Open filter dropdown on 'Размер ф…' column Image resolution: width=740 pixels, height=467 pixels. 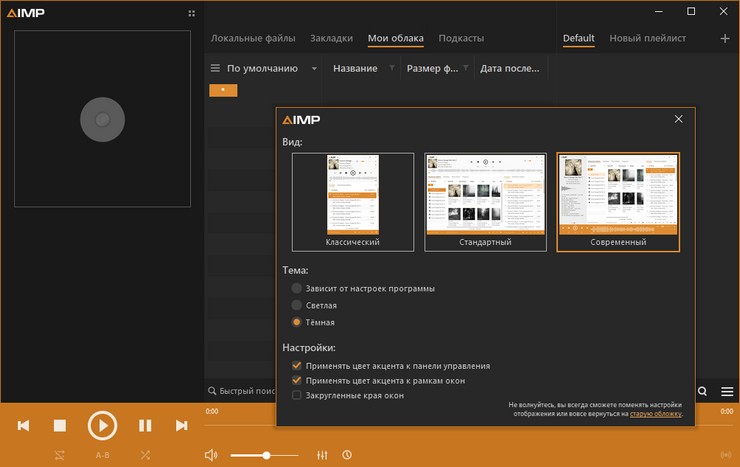click(467, 69)
